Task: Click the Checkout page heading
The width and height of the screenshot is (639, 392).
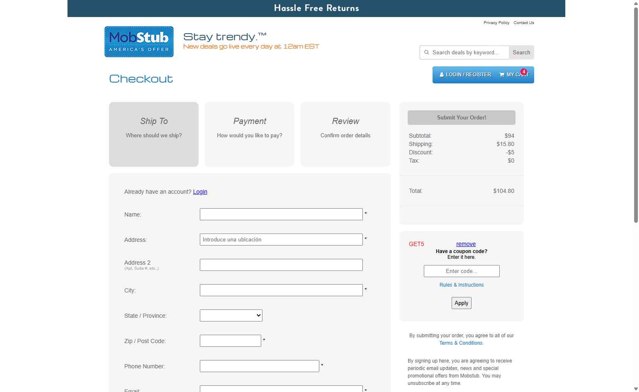Action: pyautogui.click(x=141, y=79)
